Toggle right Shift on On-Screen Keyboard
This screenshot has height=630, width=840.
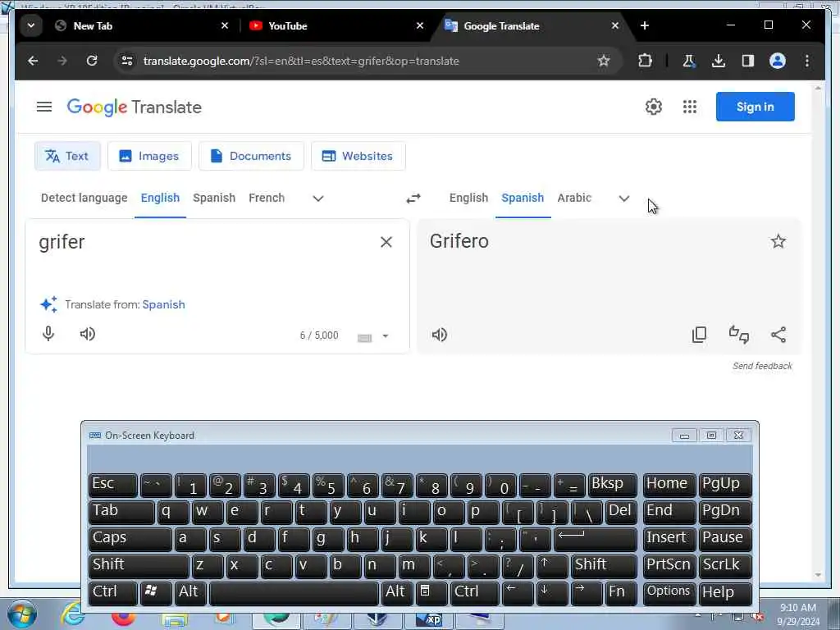(604, 565)
